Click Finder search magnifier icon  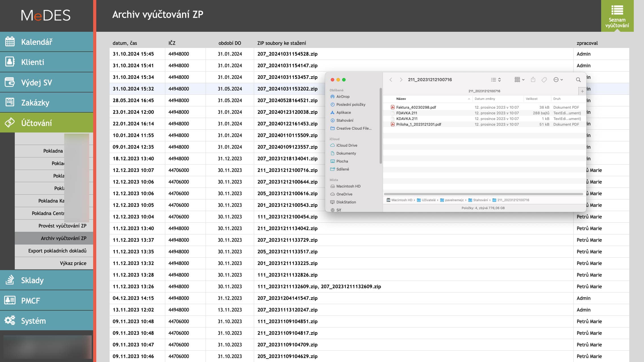click(578, 80)
